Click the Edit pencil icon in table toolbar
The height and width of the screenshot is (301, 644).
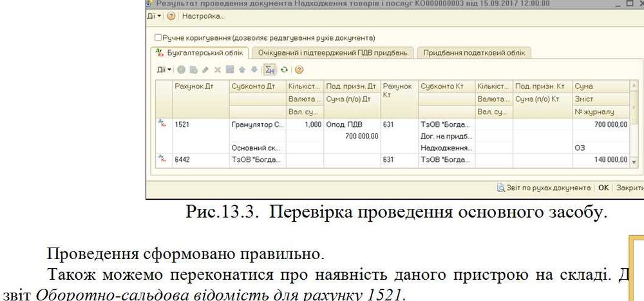click(x=205, y=70)
